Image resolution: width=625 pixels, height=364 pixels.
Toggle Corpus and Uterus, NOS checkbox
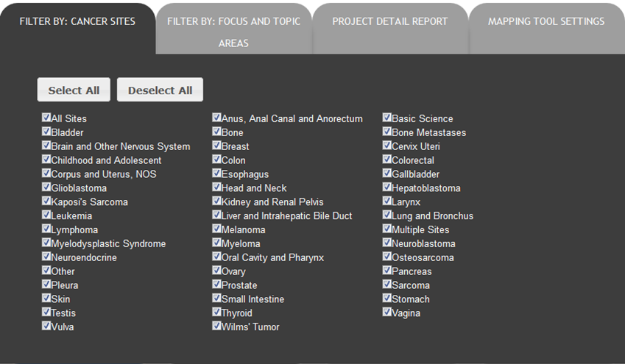[46, 174]
